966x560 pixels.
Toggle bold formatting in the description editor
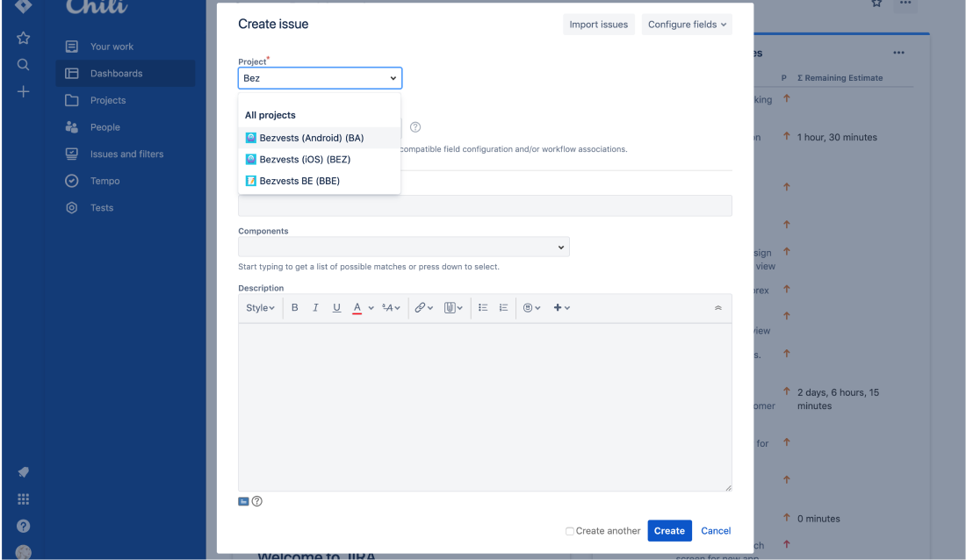(294, 307)
